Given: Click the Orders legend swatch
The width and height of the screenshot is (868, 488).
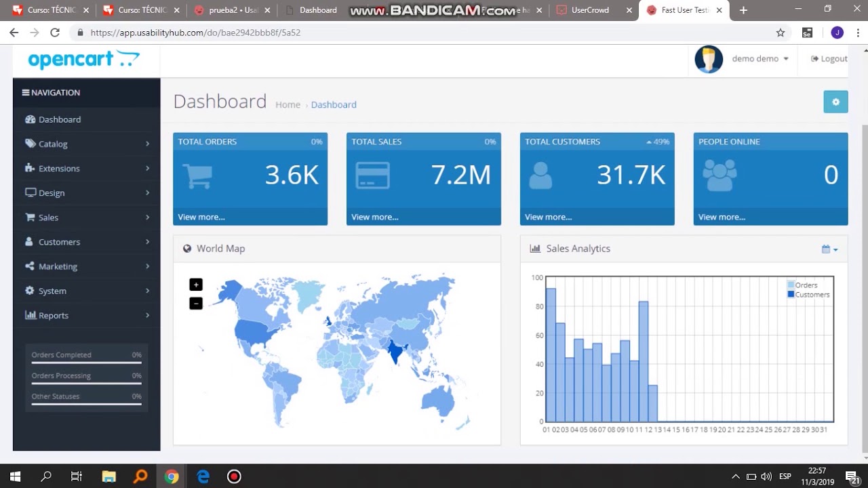Looking at the screenshot, I should pos(791,285).
